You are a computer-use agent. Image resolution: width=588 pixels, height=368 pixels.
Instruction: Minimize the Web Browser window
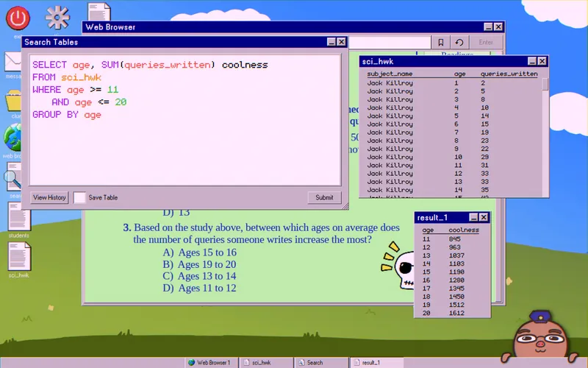488,26
